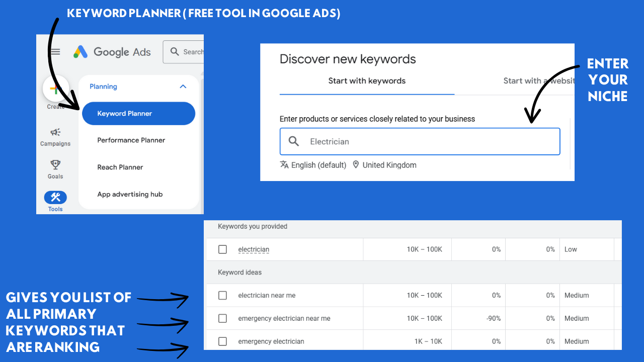This screenshot has height=362, width=644.
Task: Open the Campaigns megaphone icon
Action: point(55,132)
